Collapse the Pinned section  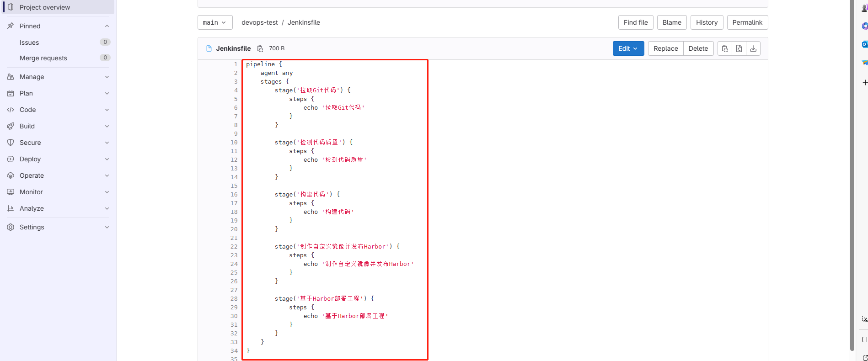[x=107, y=26]
